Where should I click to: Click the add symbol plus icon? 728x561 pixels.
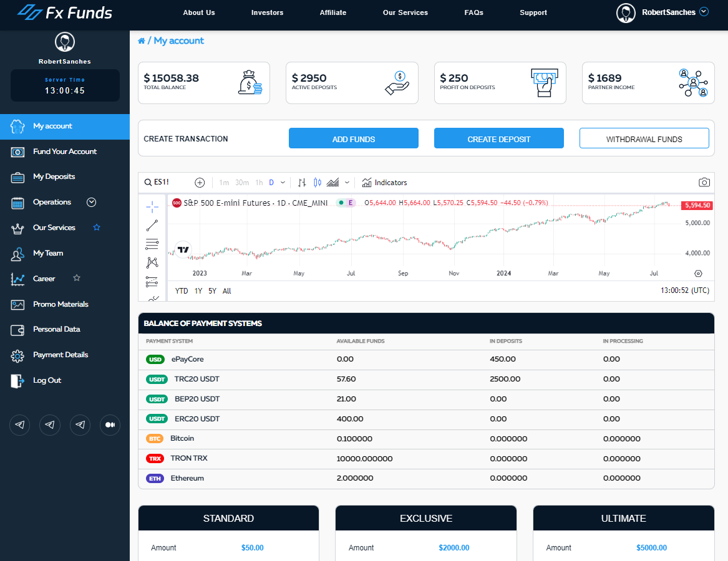[x=200, y=183]
